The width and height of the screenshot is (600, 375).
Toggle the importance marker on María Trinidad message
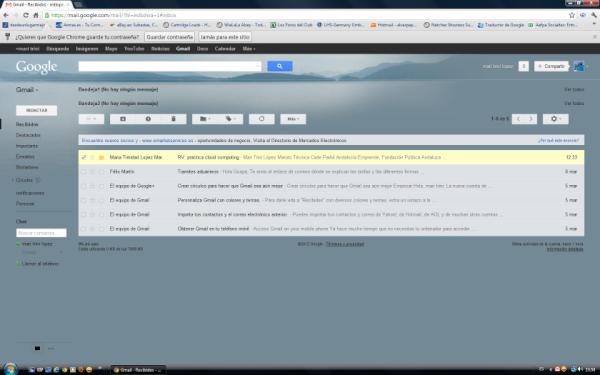101,157
